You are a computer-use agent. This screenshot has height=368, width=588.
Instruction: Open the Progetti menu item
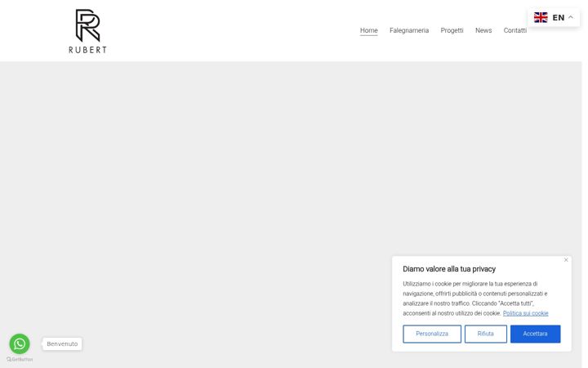click(x=452, y=30)
